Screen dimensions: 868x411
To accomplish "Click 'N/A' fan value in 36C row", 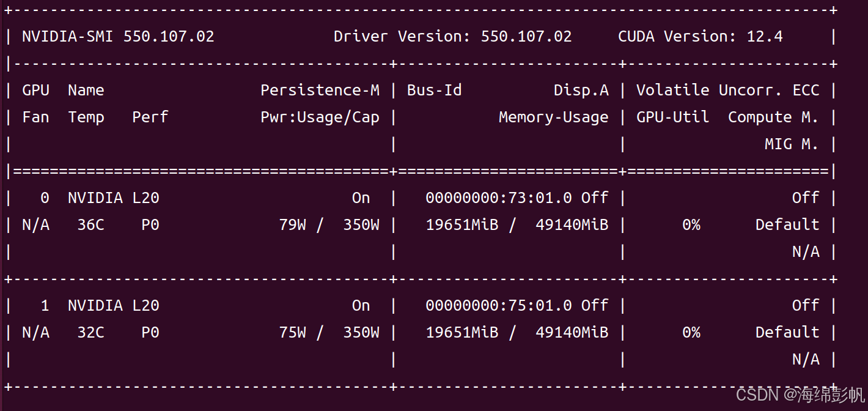I will 35,225.
